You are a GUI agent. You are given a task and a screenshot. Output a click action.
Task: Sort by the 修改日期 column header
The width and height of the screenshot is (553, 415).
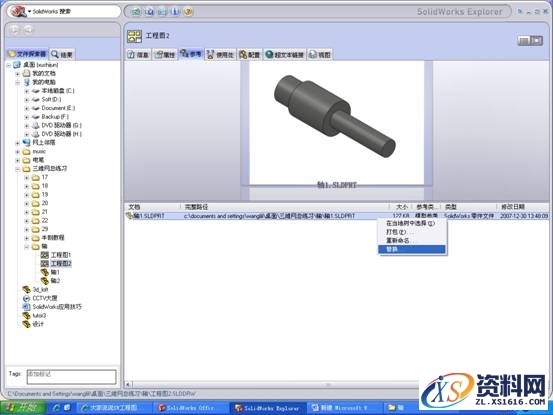pos(523,207)
